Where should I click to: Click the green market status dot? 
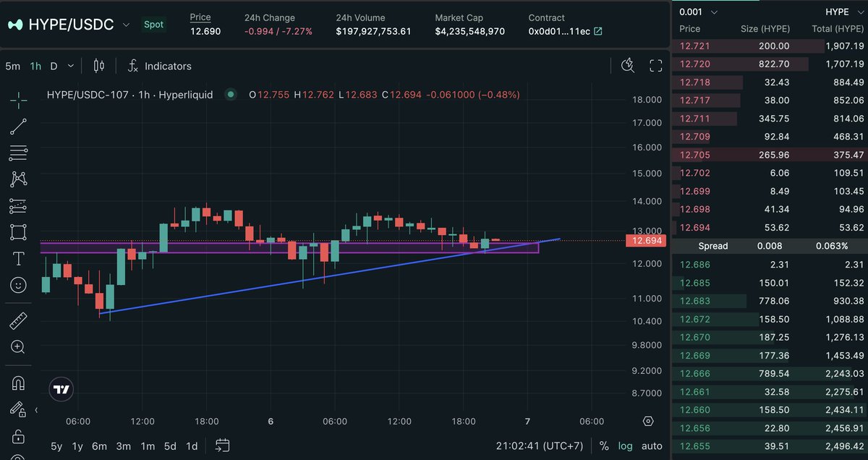point(231,94)
